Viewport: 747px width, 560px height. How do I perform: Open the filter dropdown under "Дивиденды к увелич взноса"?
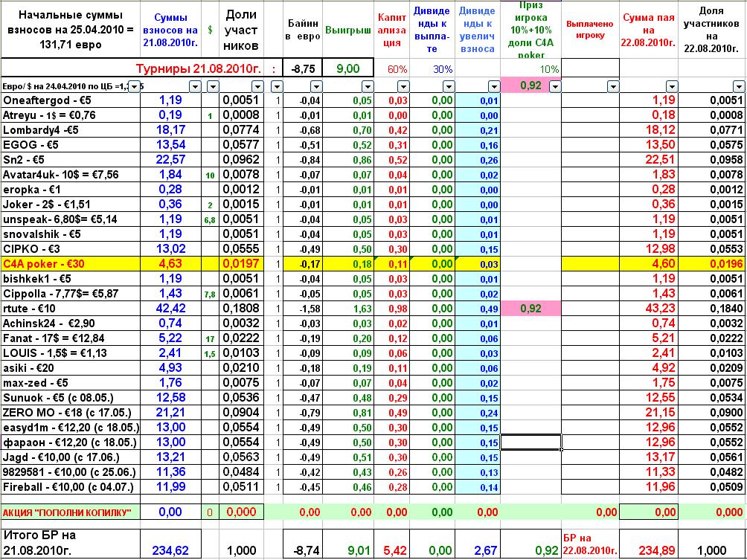pos(494,87)
